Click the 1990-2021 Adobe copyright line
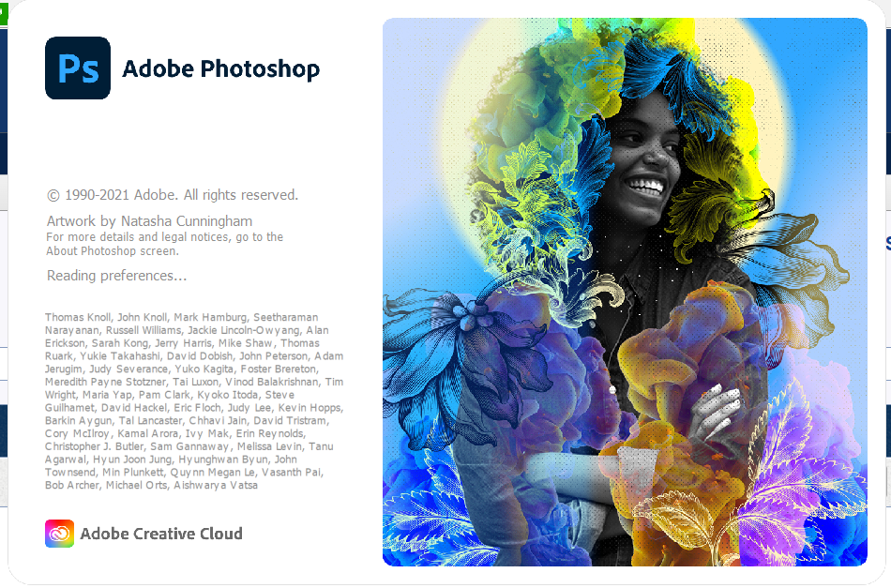Image resolution: width=891 pixels, height=588 pixels. click(x=173, y=195)
